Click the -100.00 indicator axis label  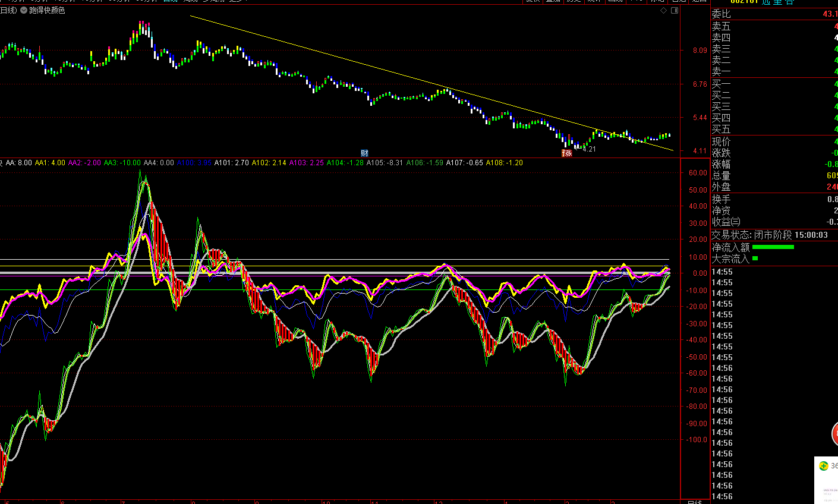(697, 440)
